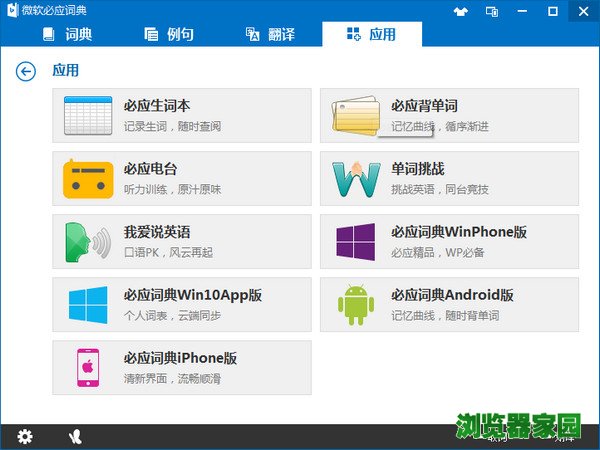Image resolution: width=600 pixels, height=450 pixels.
Task: Open the 必应生词本 vocabulary notebook app
Action: click(181, 116)
